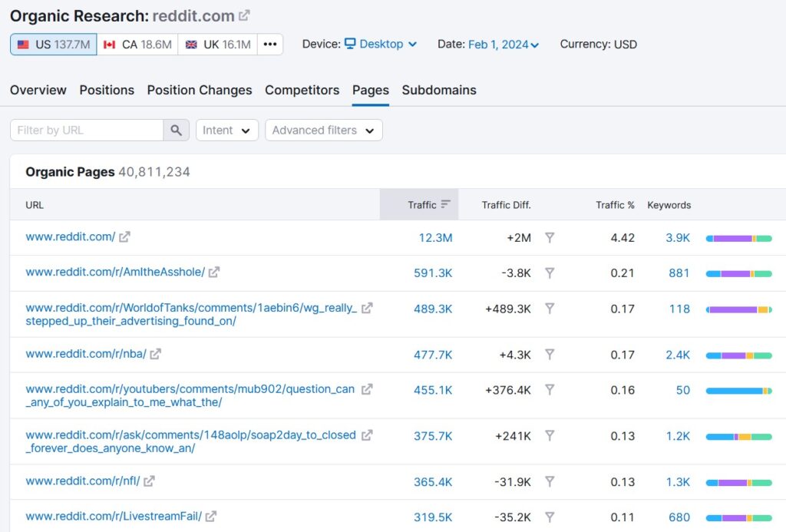
Task: Open the WorldofTanks comments URL link
Action: pyautogui.click(x=191, y=315)
